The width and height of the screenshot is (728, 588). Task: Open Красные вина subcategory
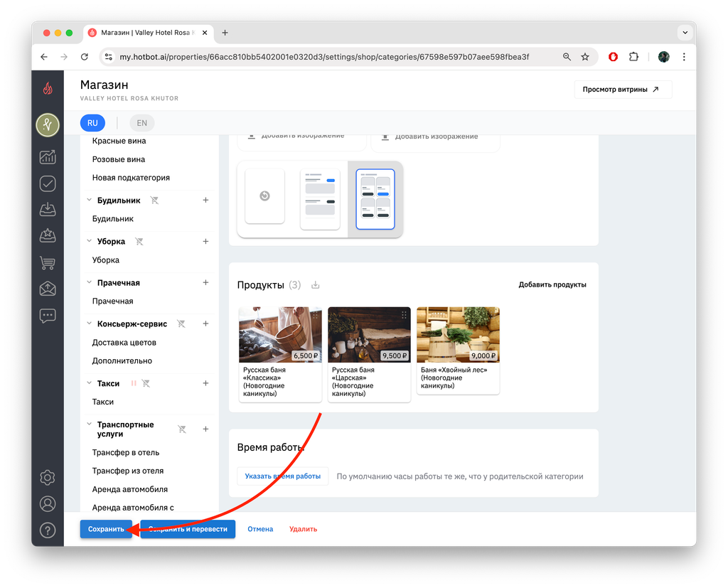click(x=119, y=141)
